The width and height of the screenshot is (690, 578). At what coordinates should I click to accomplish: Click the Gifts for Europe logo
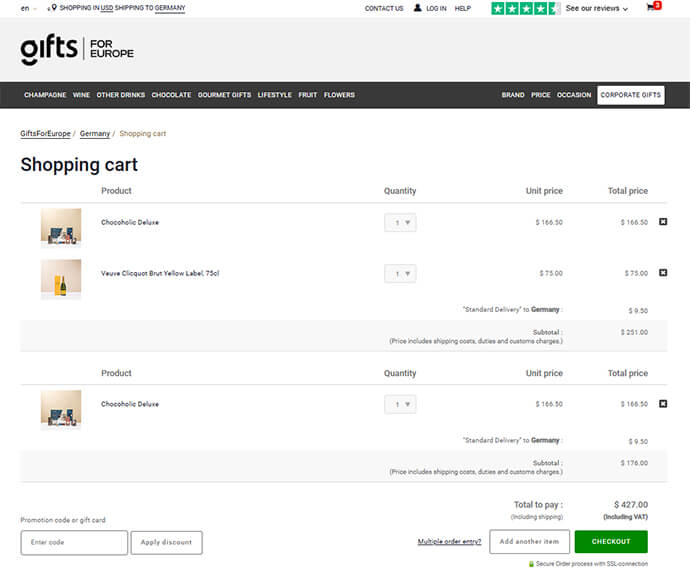point(77,50)
